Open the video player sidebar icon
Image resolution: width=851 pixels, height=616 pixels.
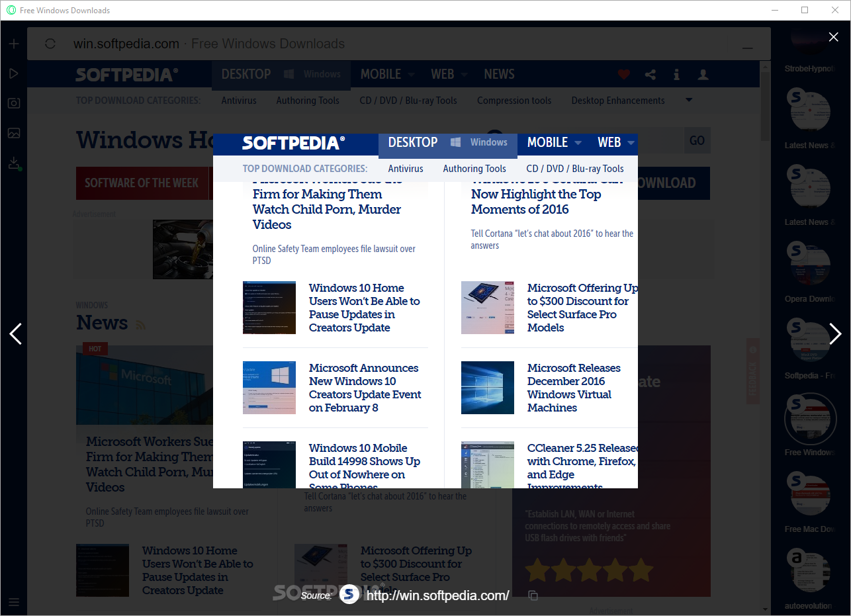tap(14, 73)
